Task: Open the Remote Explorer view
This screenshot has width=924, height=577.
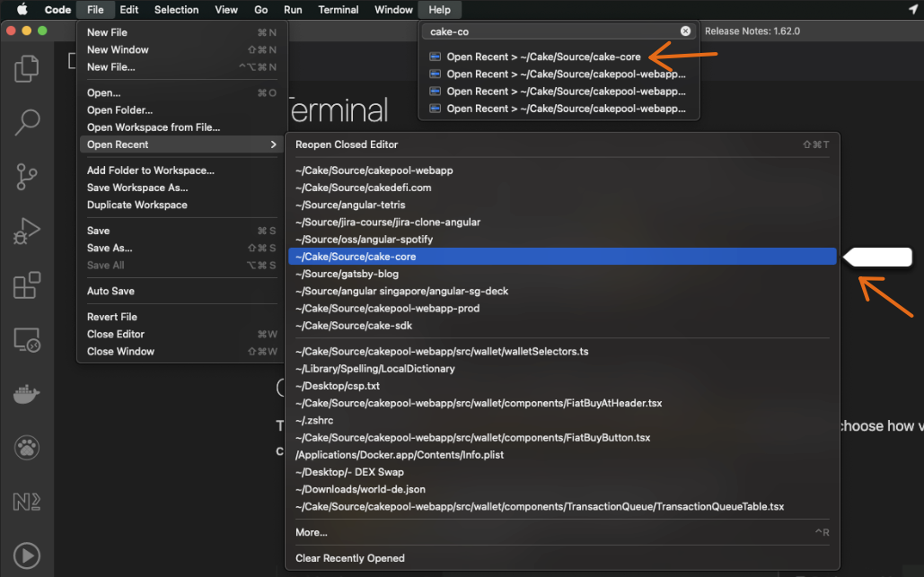Action: 27,340
